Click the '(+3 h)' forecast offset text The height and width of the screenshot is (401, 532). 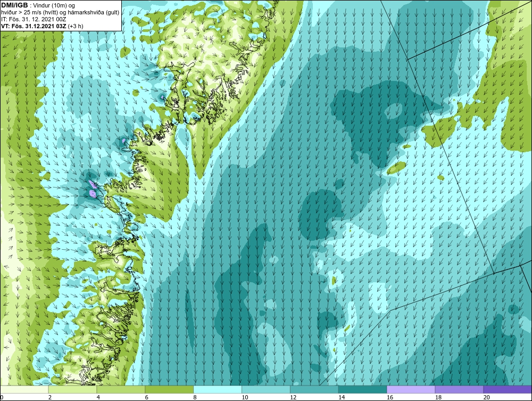[x=76, y=26]
